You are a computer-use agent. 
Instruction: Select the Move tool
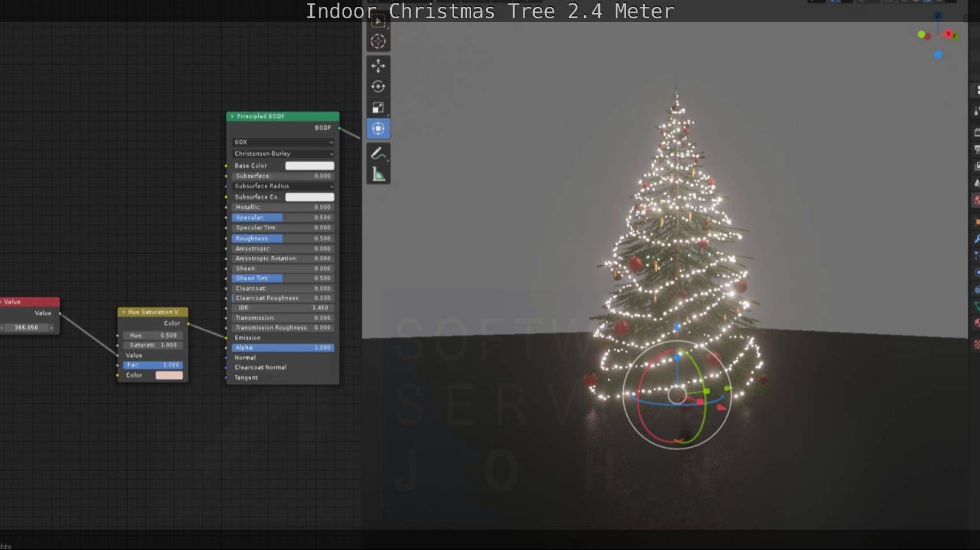(378, 66)
